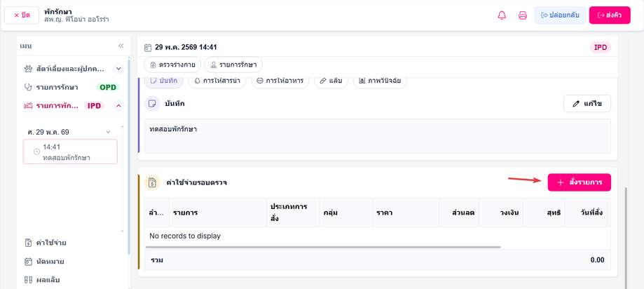Click the สั่งรายการ order button
The width and height of the screenshot is (644, 289).
click(x=579, y=182)
